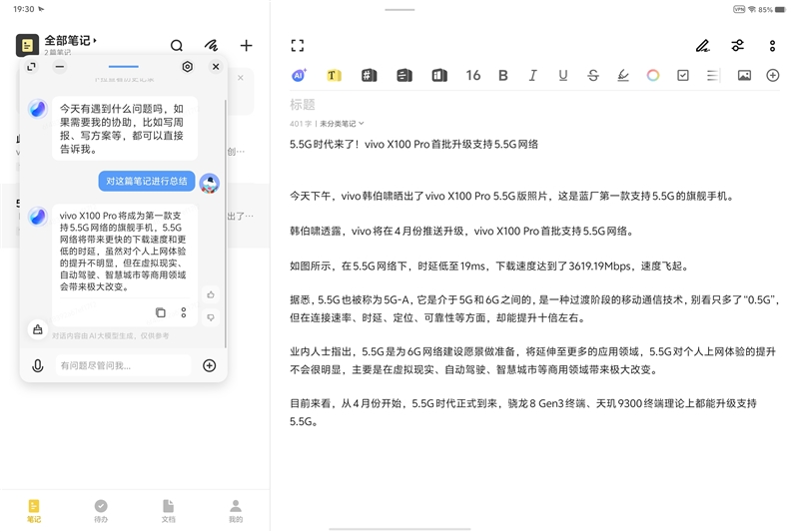This screenshot has height=532, width=799.
Task: Toggle strikethrough formatting
Action: coord(593,75)
